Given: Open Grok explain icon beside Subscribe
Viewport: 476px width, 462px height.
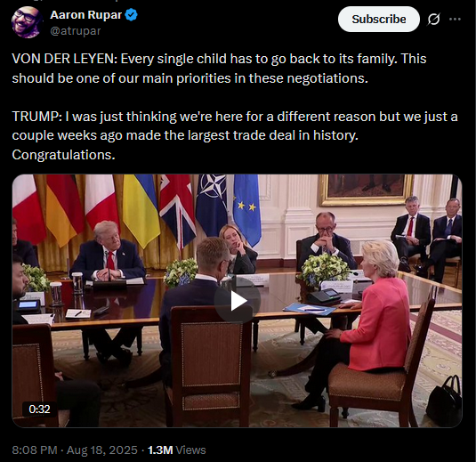Looking at the screenshot, I should [433, 19].
